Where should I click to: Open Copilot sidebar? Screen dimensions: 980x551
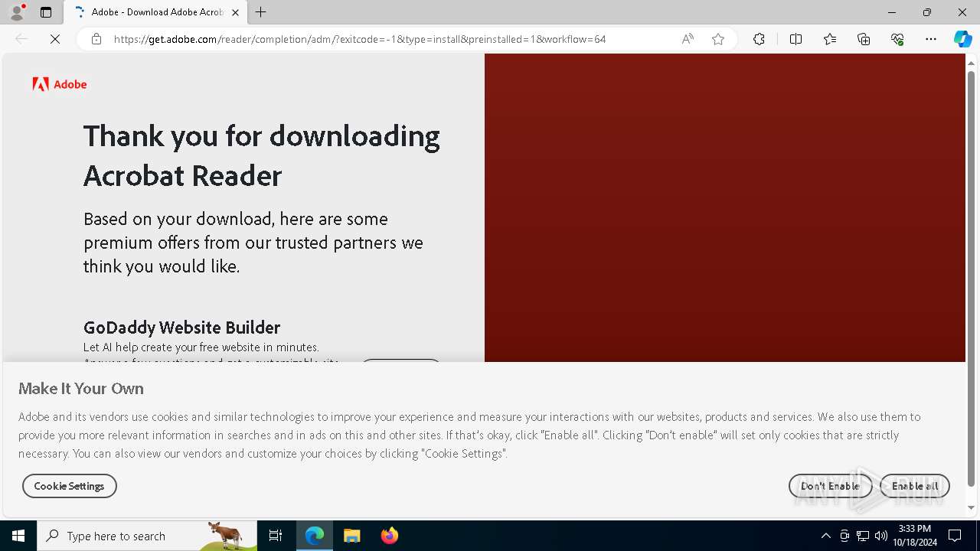tap(962, 39)
